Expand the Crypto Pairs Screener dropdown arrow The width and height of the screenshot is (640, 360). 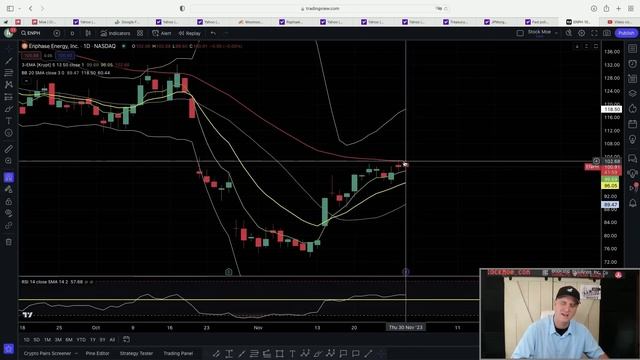[76, 353]
